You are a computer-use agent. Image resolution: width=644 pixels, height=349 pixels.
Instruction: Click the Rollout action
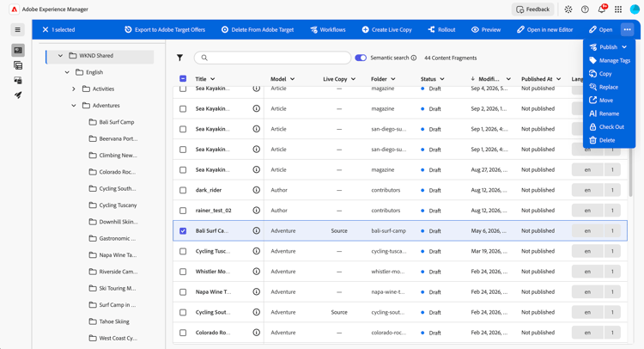(441, 29)
